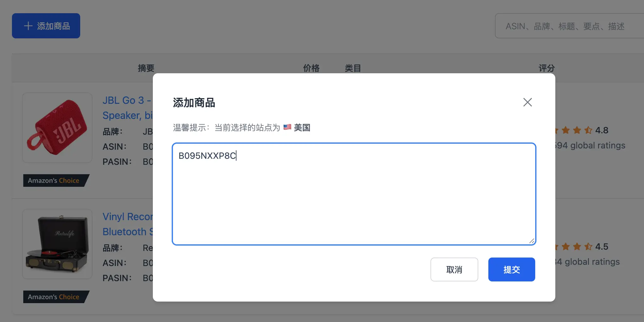This screenshot has height=322, width=644.
Task: Click the US flag icon next to 美国
Action: pos(287,127)
